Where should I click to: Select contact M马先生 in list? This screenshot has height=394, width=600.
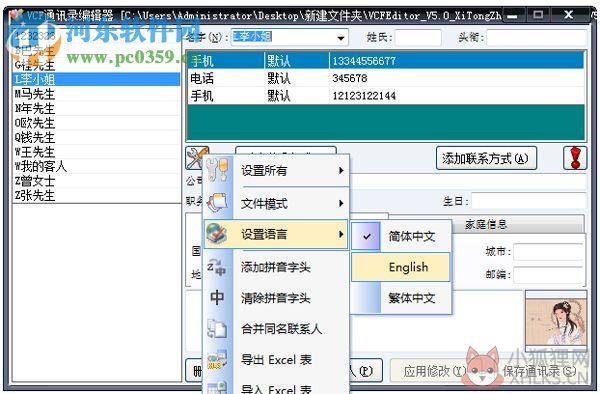tap(96, 94)
